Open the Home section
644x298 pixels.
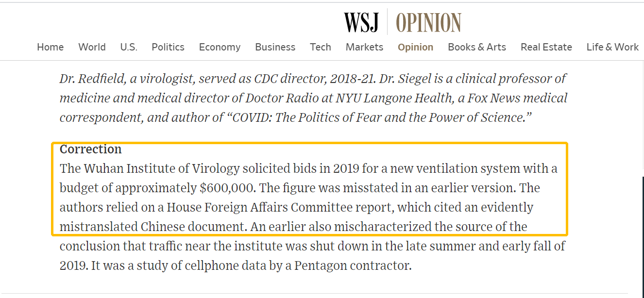click(50, 47)
